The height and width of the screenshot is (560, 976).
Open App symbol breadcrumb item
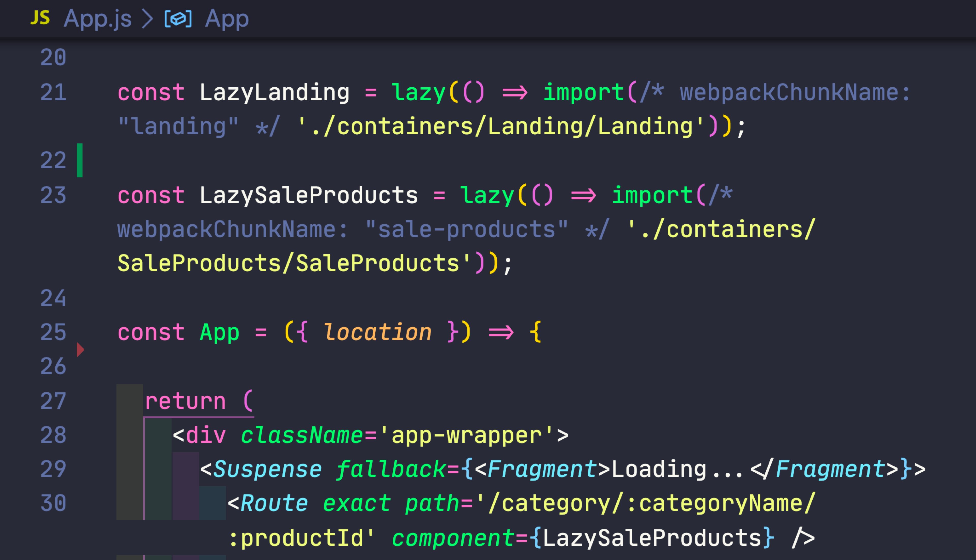227,19
